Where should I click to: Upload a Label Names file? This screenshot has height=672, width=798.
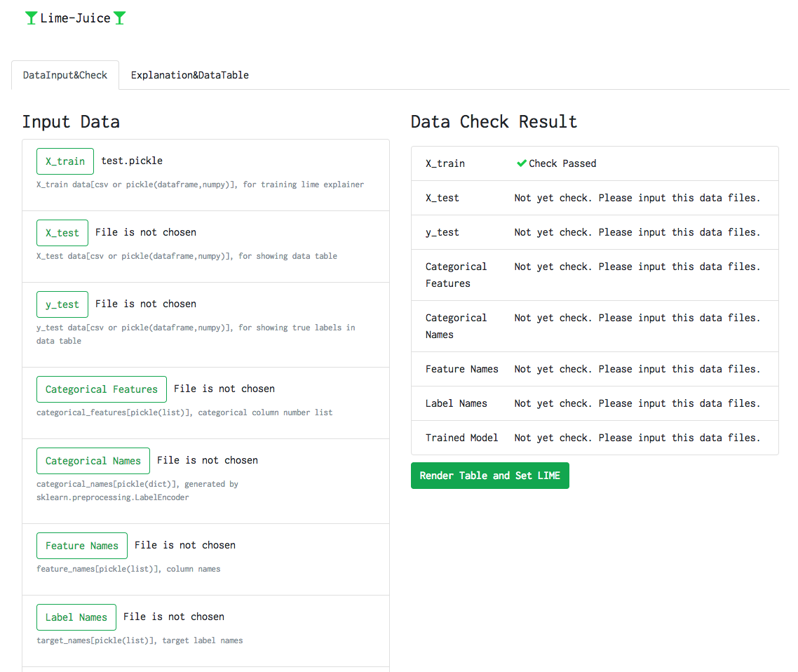click(76, 617)
